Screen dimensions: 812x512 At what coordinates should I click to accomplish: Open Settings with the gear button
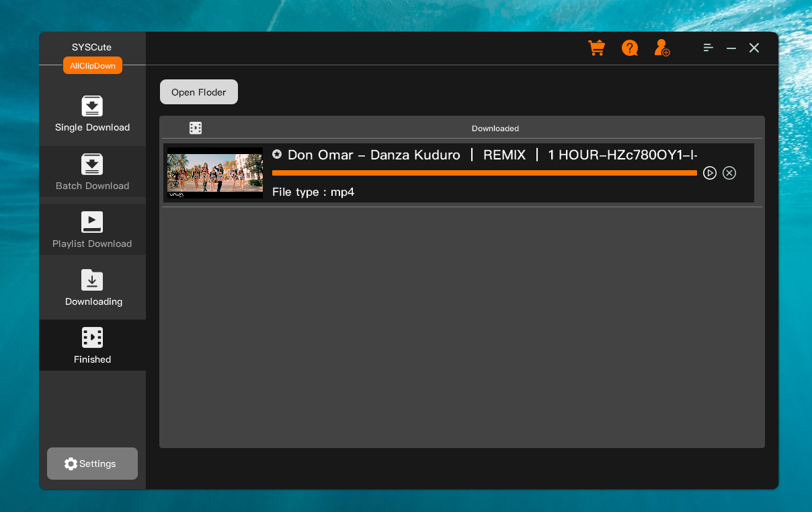[x=92, y=464]
